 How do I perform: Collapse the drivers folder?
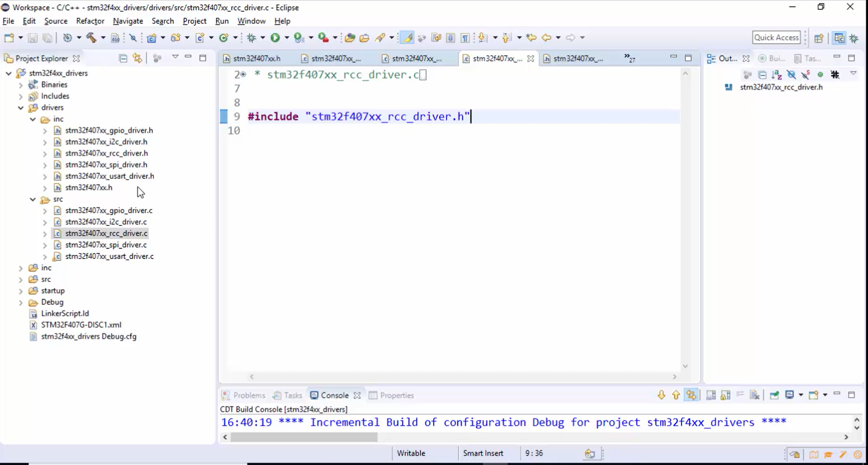[20, 108]
